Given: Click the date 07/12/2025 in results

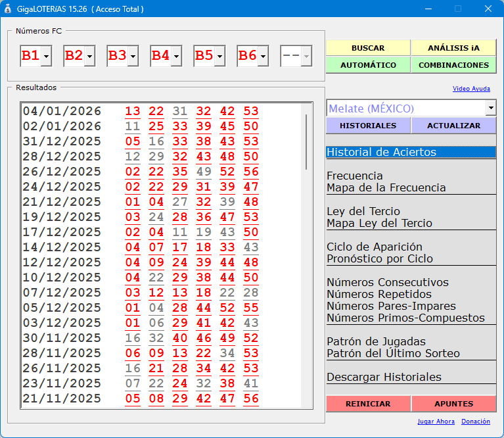Looking at the screenshot, I should pyautogui.click(x=62, y=293).
